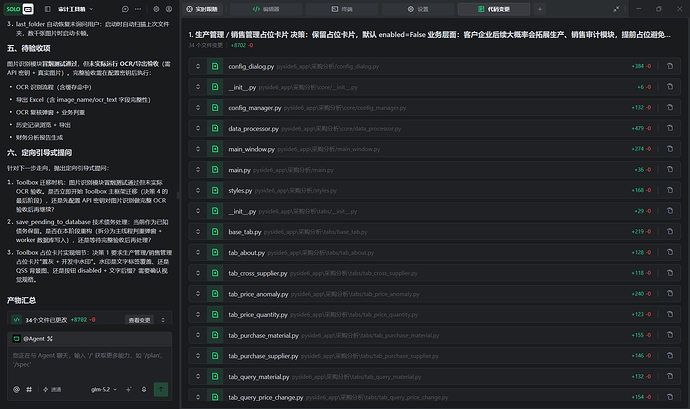Click the copy icon for styles.py row

(670, 190)
